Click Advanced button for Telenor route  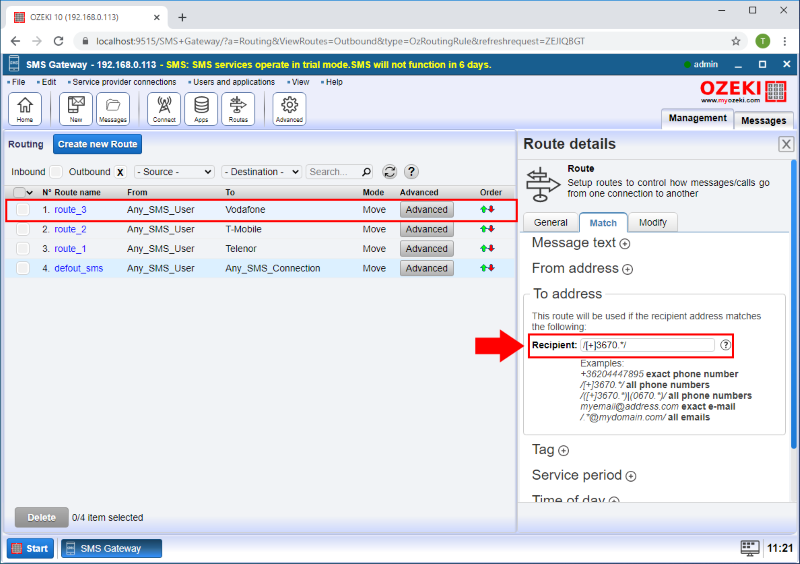427,249
